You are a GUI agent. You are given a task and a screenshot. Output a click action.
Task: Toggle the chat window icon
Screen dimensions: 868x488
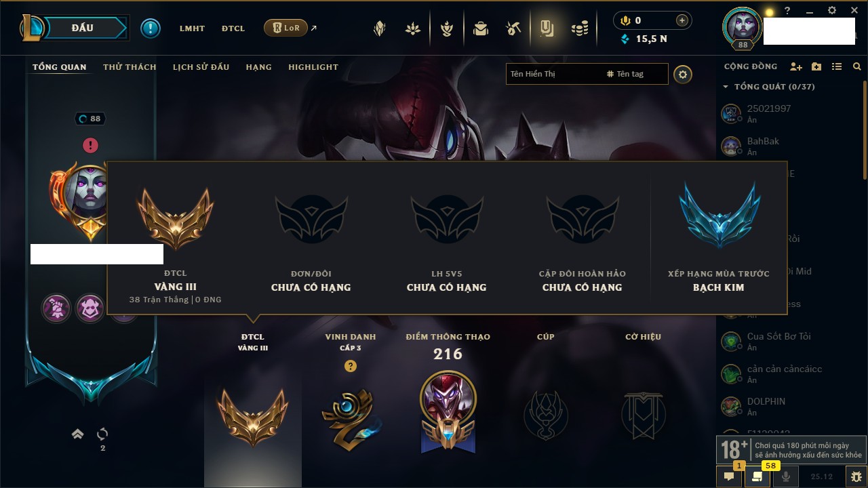coord(729,476)
